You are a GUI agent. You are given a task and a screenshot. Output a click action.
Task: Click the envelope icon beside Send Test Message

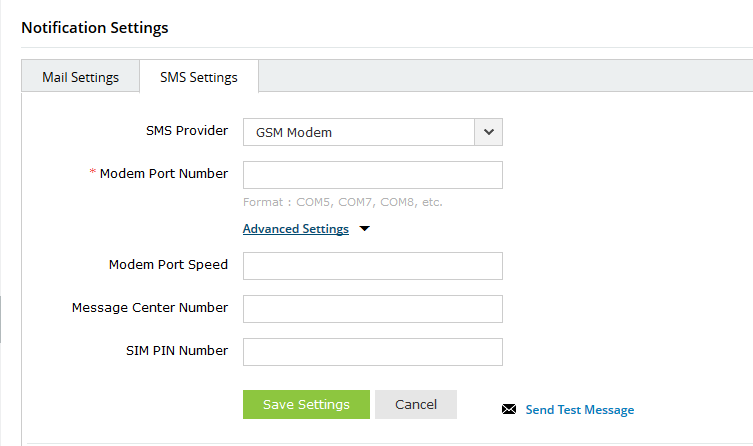point(509,409)
